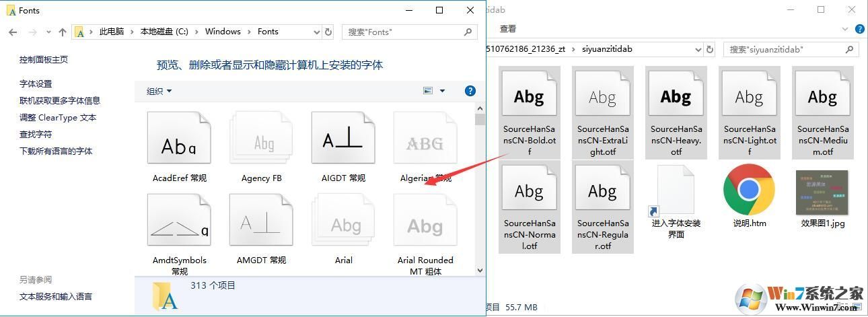Select the Arial Rounded MT 粗体 font

click(425, 220)
